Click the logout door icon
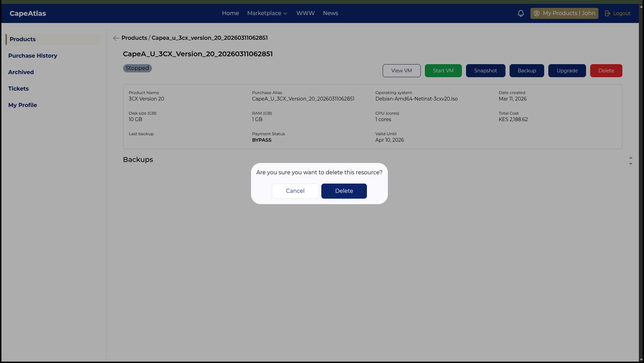This screenshot has height=363, width=644. click(x=607, y=13)
